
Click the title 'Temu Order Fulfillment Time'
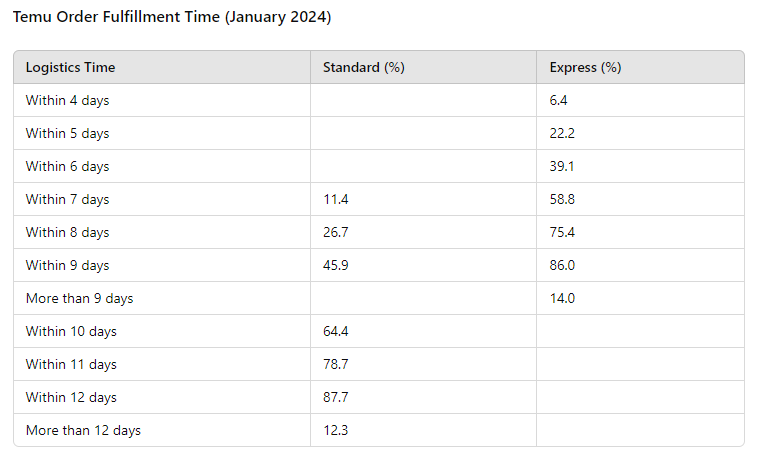pos(172,18)
